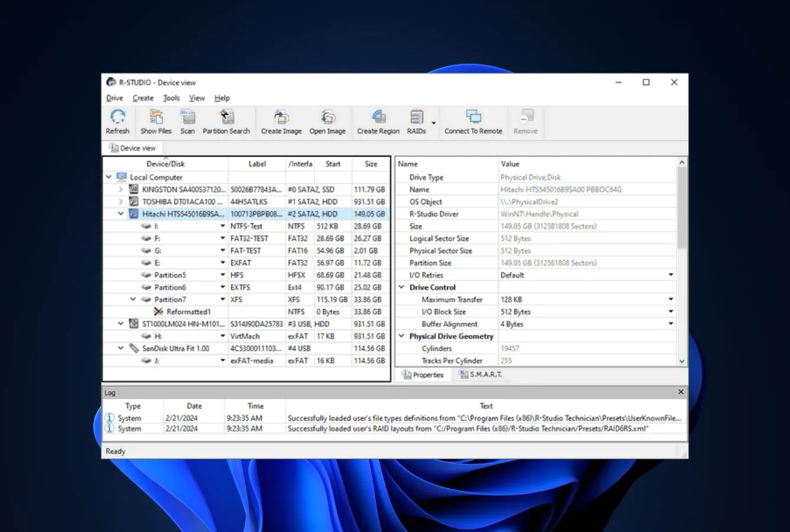Screen dimensions: 790x532
Task: Collapse Physical Drive Geometry section
Action: [402, 336]
